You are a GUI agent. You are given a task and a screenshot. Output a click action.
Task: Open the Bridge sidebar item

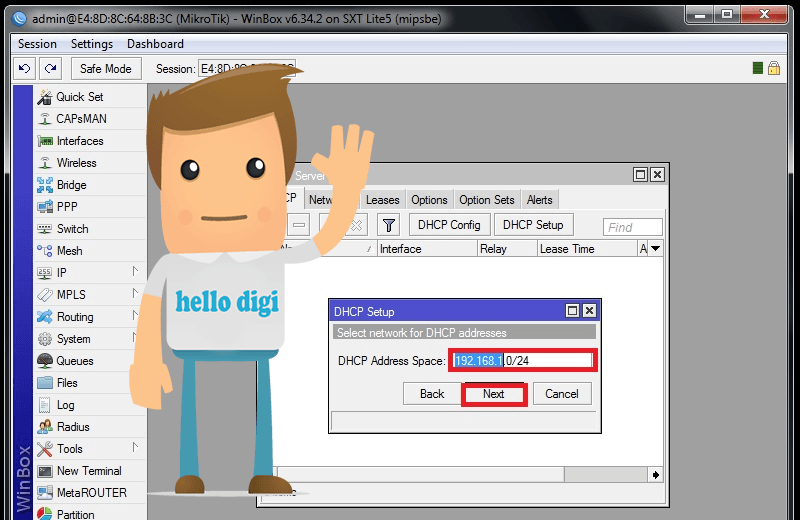click(x=71, y=185)
